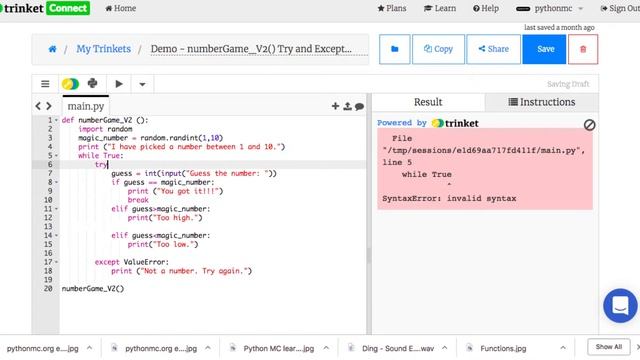Open the Ding - Sound E...wav download
Viewport: 640px width, 360px height.
pyautogui.click(x=398, y=348)
